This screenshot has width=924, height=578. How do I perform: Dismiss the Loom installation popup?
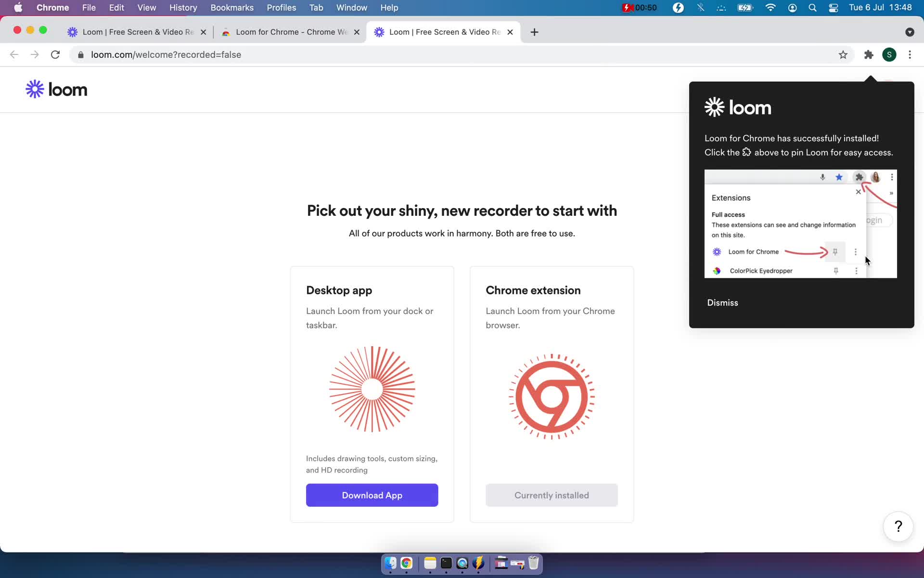pyautogui.click(x=722, y=303)
